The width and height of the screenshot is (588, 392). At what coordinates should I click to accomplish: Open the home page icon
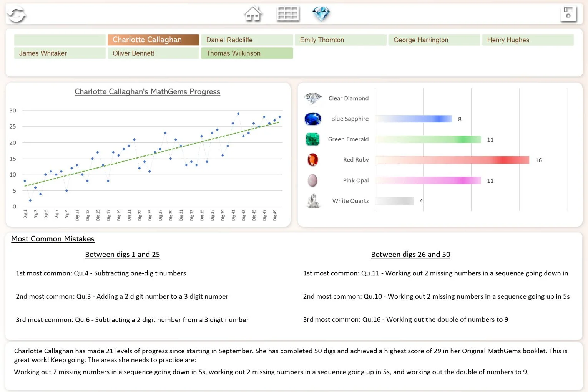pos(253,14)
